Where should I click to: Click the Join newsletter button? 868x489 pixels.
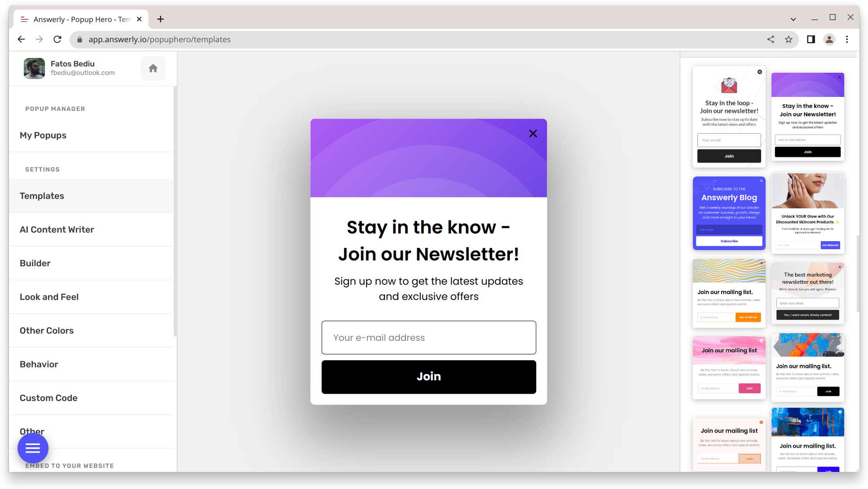pyautogui.click(x=428, y=376)
